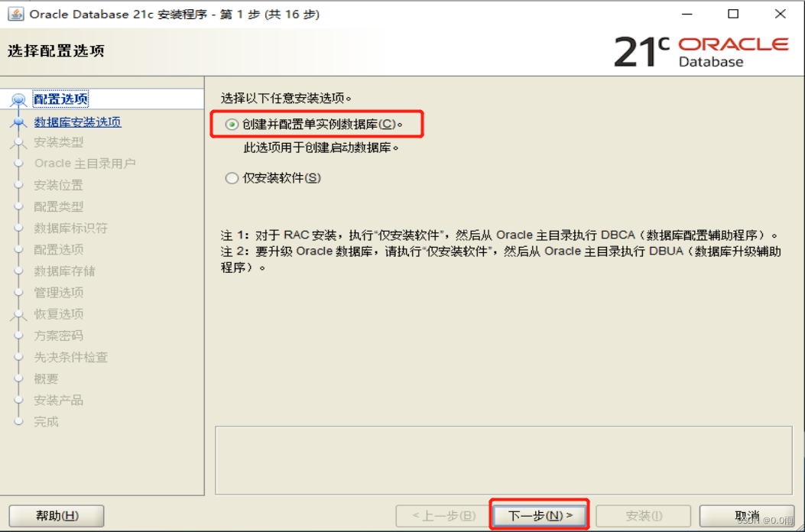Click the 数据库存储 step
This screenshot has height=532, width=805.
click(65, 271)
